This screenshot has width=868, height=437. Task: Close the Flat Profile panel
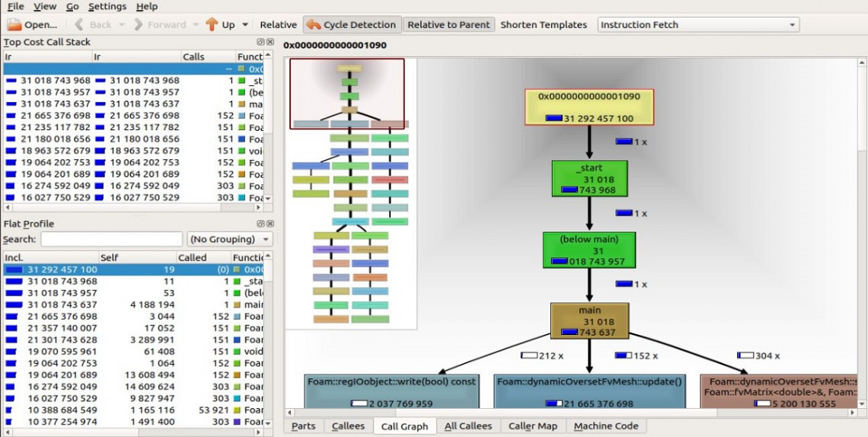pos(269,223)
